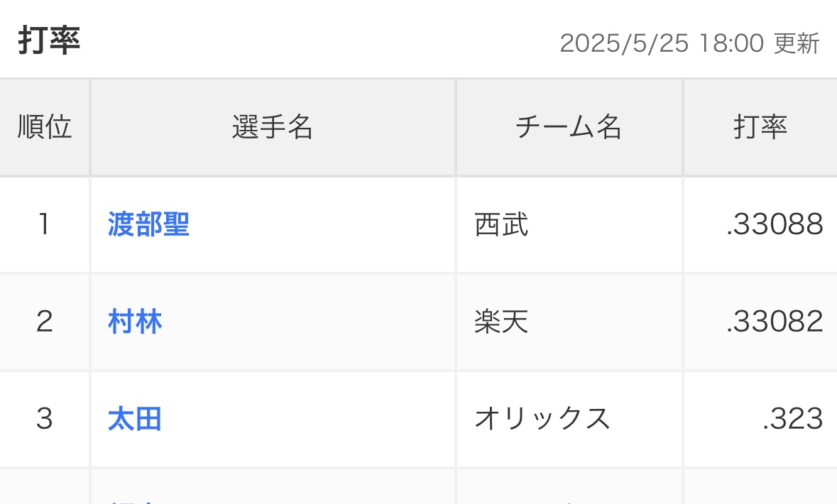Click the 打率 column header in table

click(x=760, y=128)
